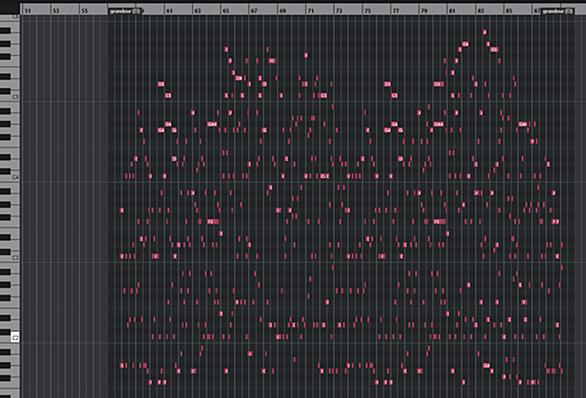Select the highest note above bar 83

(485, 32)
